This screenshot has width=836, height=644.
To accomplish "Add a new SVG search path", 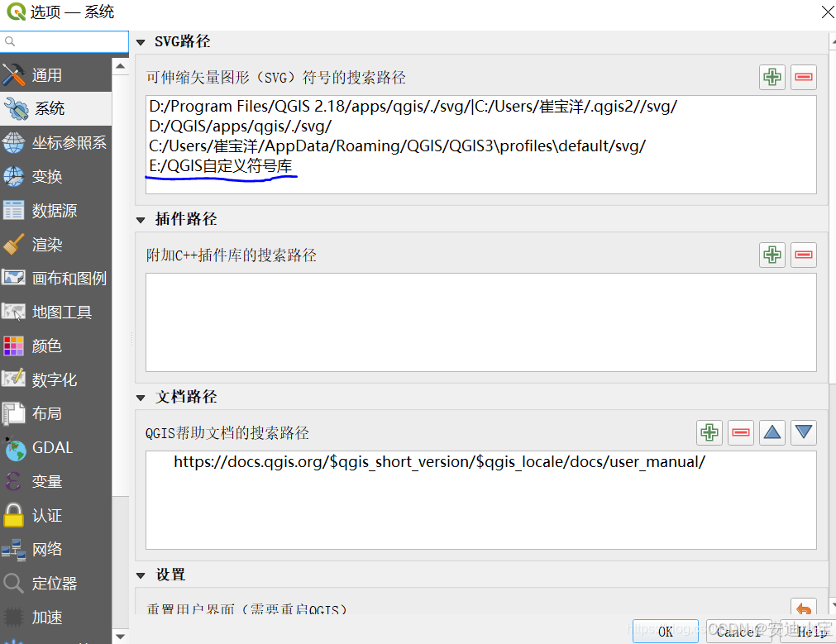I will point(772,78).
